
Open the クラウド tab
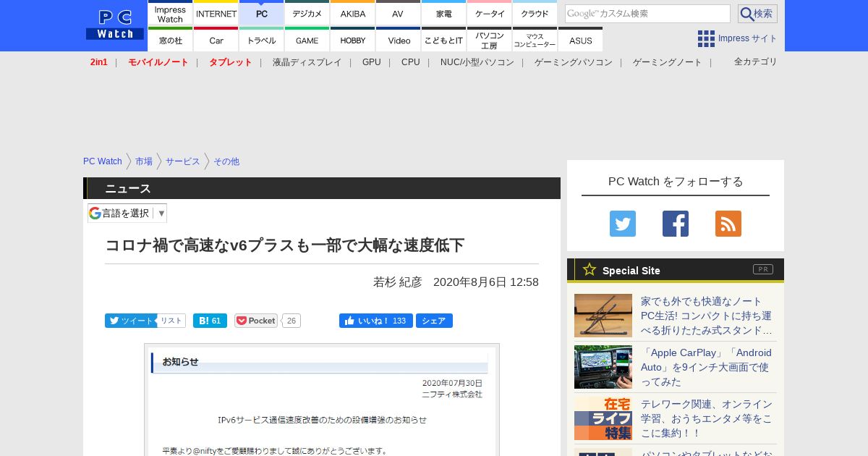coord(535,13)
